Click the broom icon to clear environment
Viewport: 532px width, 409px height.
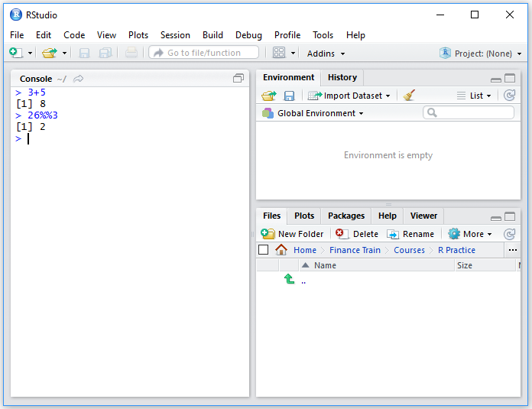409,95
